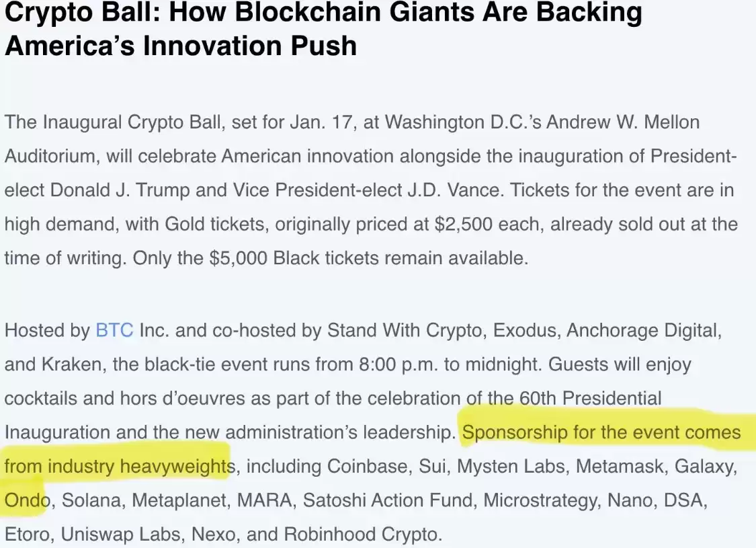756x548 pixels.
Task: Click 'Anchorage Digital' in the hosts sentence
Action: tap(644, 330)
